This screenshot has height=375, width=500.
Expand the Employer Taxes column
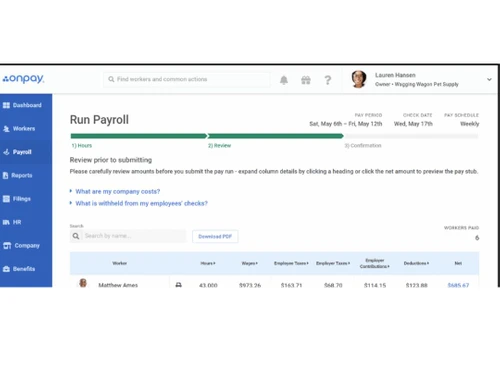(x=333, y=263)
